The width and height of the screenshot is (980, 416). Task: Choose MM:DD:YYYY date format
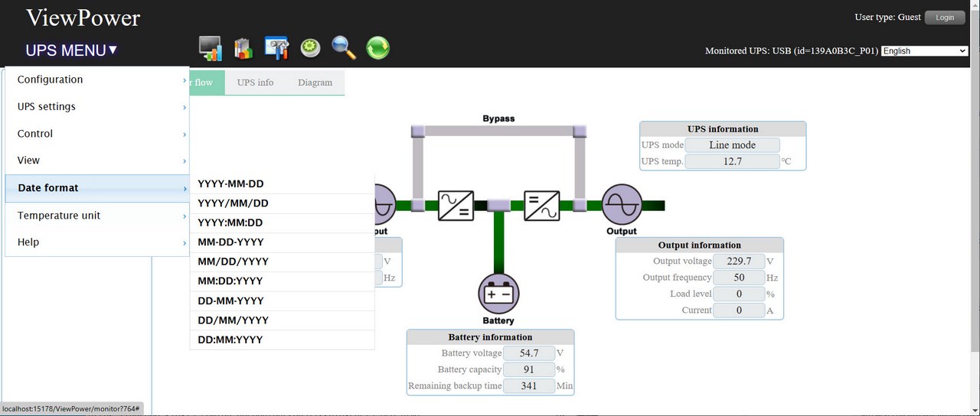(x=283, y=281)
